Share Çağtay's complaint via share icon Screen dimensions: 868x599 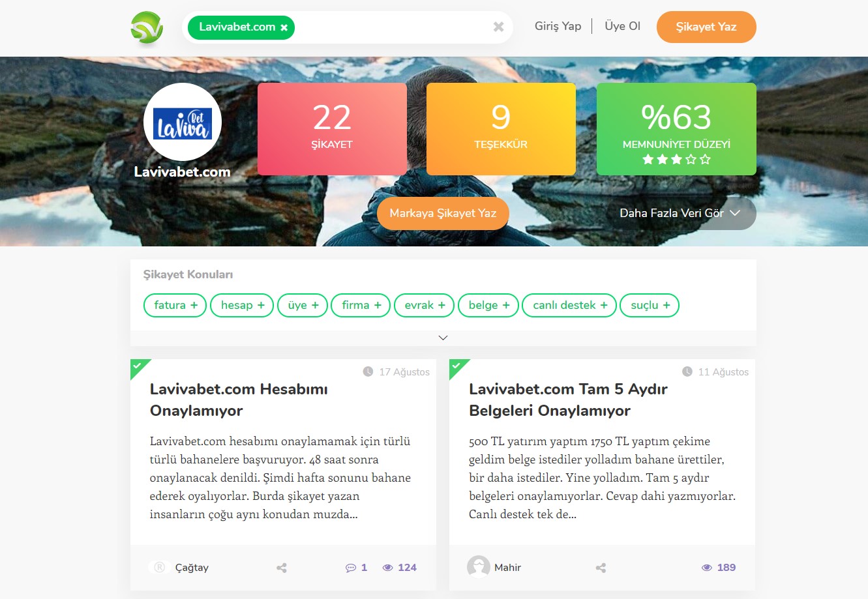point(282,568)
